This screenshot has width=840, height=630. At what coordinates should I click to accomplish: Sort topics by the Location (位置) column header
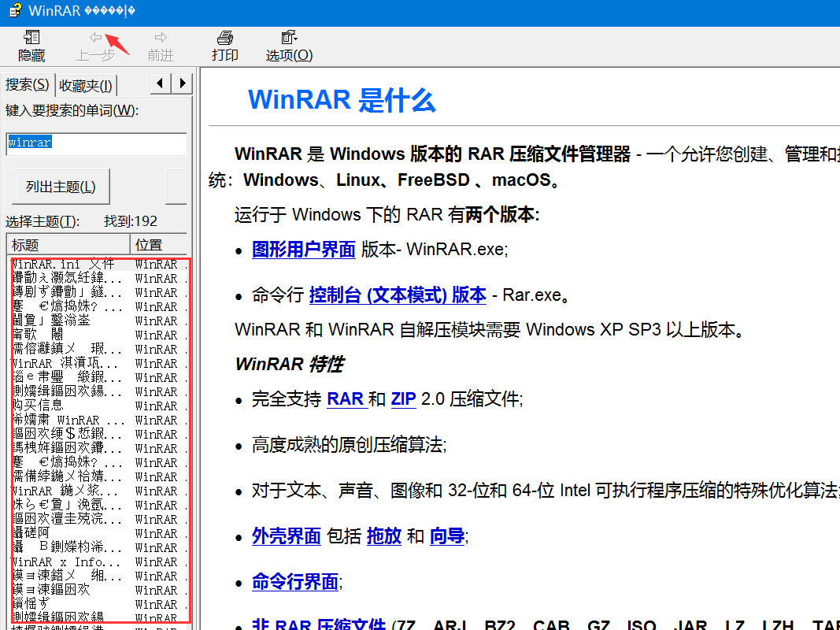point(157,245)
